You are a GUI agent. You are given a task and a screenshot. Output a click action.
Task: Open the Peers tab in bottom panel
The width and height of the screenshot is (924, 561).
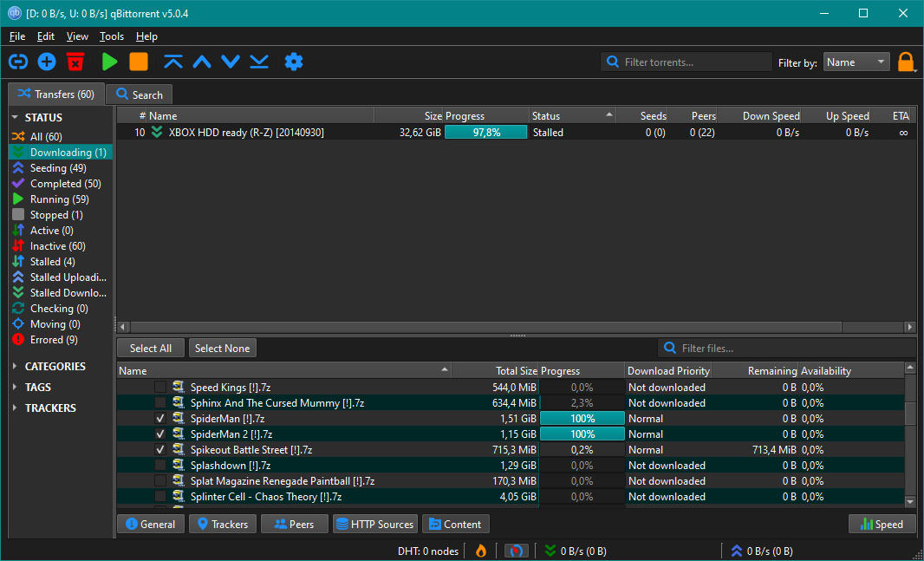pos(295,525)
